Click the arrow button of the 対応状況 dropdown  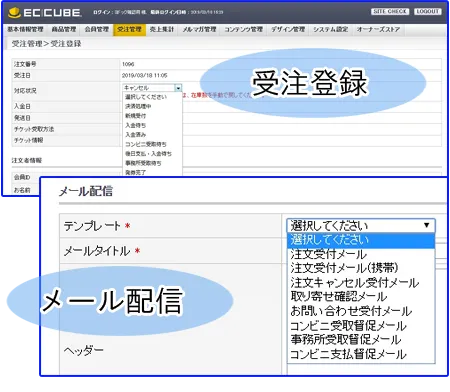pyautogui.click(x=178, y=88)
